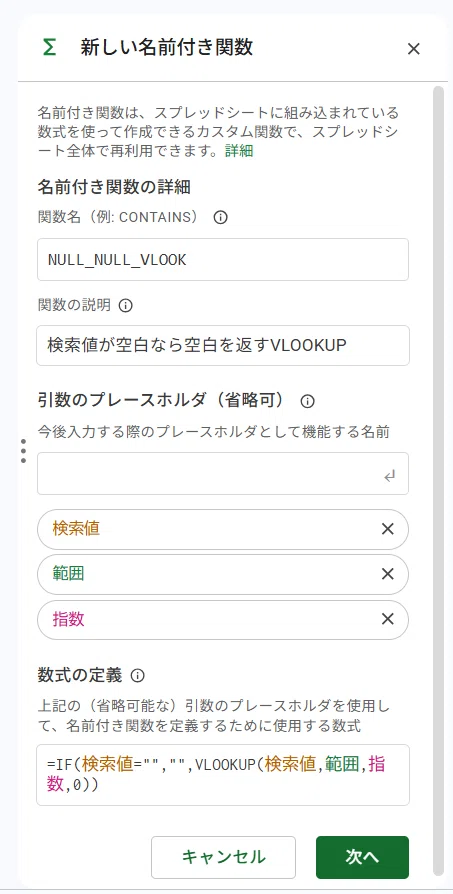Click the three-dot drag handle on panel edge

(23, 450)
